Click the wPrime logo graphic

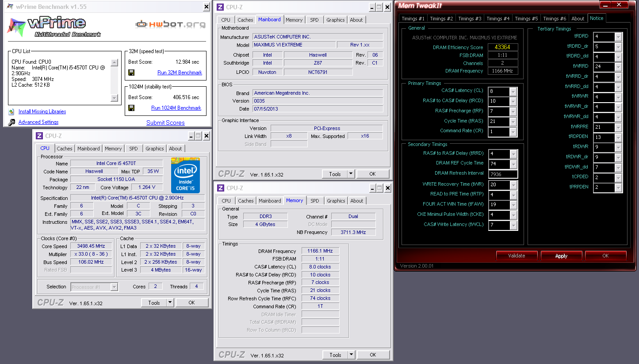tap(54, 27)
